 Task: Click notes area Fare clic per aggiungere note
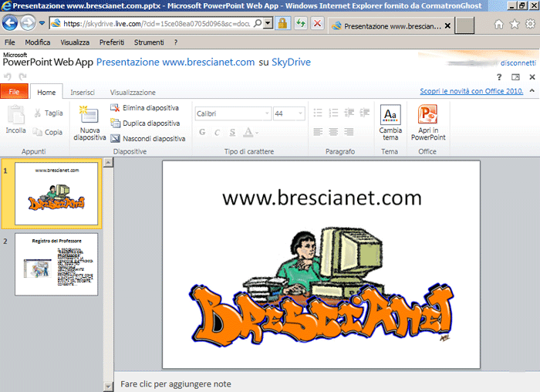pos(176,384)
